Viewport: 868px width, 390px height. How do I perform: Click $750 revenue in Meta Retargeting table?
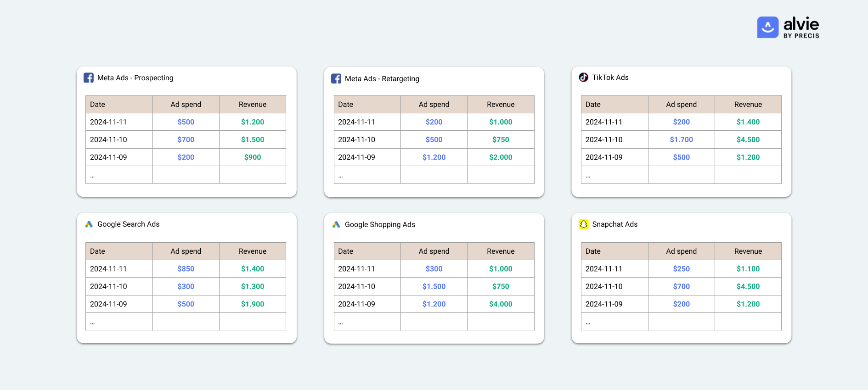point(501,139)
